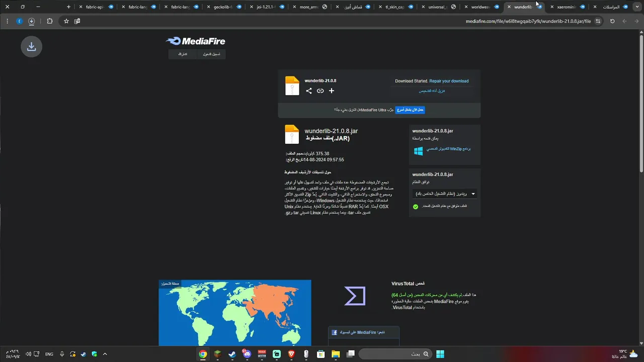Click the ENG language indicator
Image resolution: width=644 pixels, height=362 pixels.
49,354
